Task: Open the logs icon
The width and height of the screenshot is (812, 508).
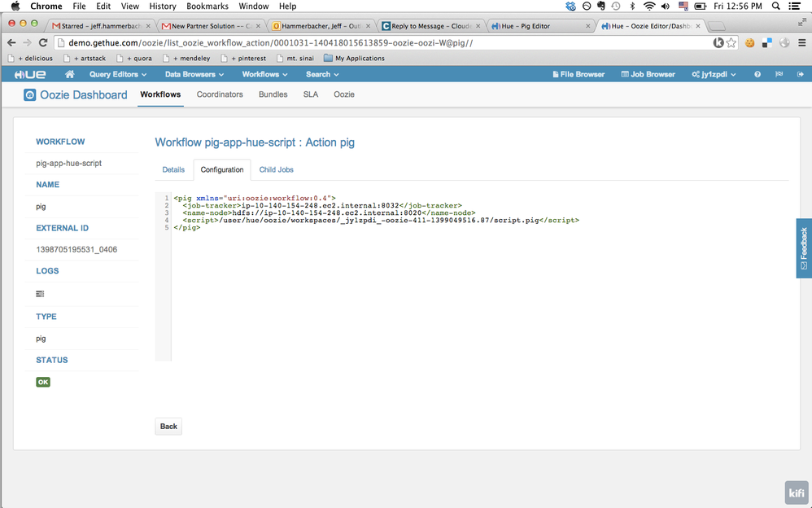Action: point(40,294)
